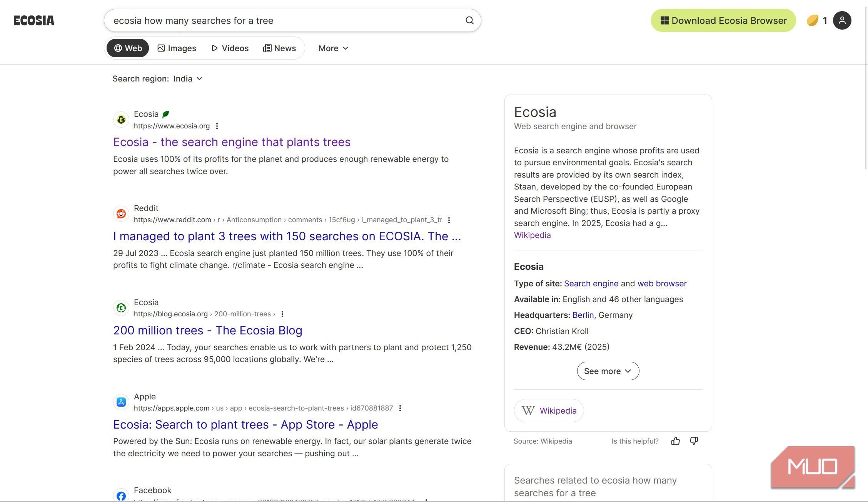Image resolution: width=868 pixels, height=502 pixels.
Task: Click the Apple App Store favicon
Action: (x=121, y=402)
